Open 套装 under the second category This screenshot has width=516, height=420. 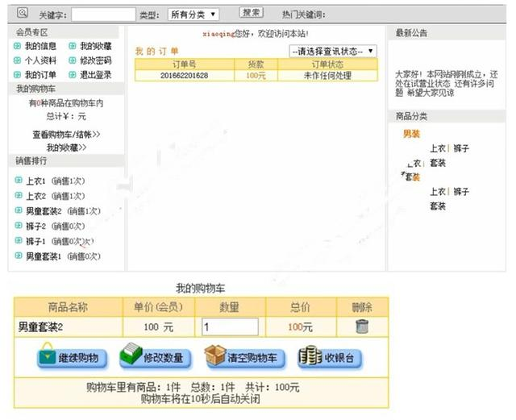(438, 206)
